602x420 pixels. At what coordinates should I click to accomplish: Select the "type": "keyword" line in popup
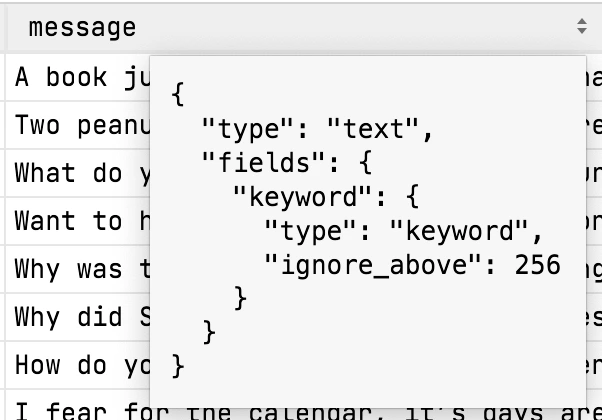click(x=403, y=231)
